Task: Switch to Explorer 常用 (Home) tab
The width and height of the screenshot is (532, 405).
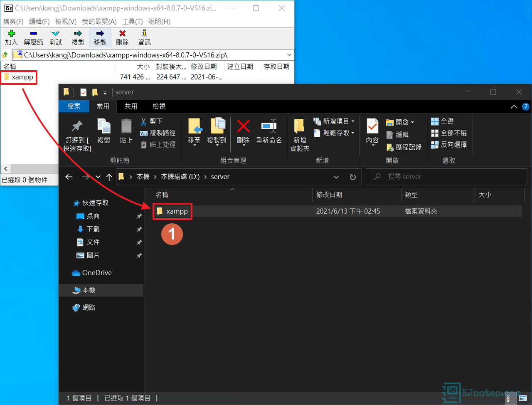Action: tap(103, 106)
